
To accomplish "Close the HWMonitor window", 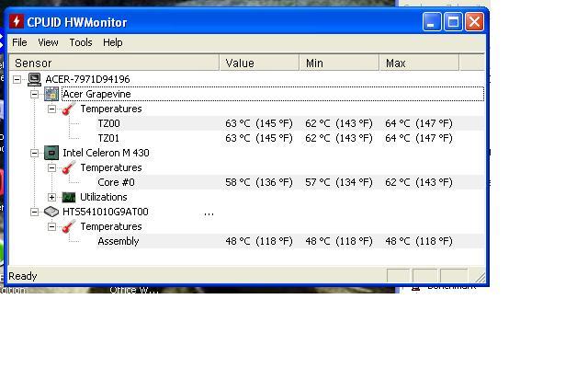I will pos(474,21).
